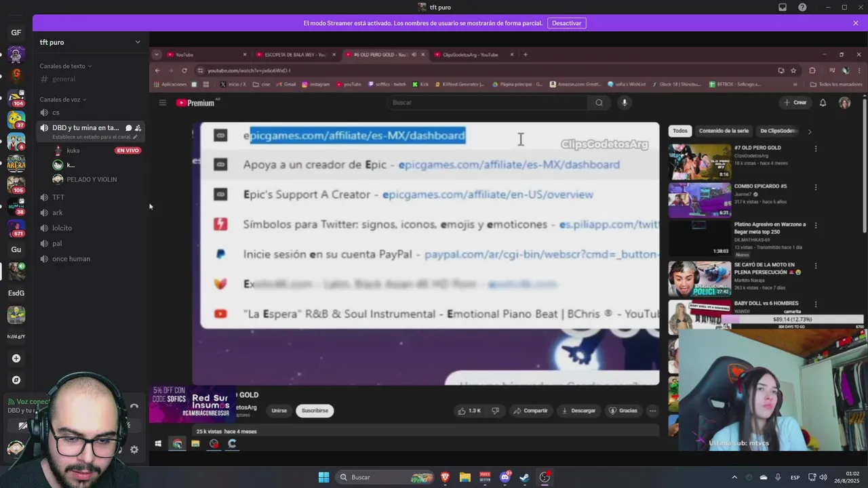Click user PELADO Y VIOLIN in voice channel
This screenshot has width=868, height=488.
(92, 180)
